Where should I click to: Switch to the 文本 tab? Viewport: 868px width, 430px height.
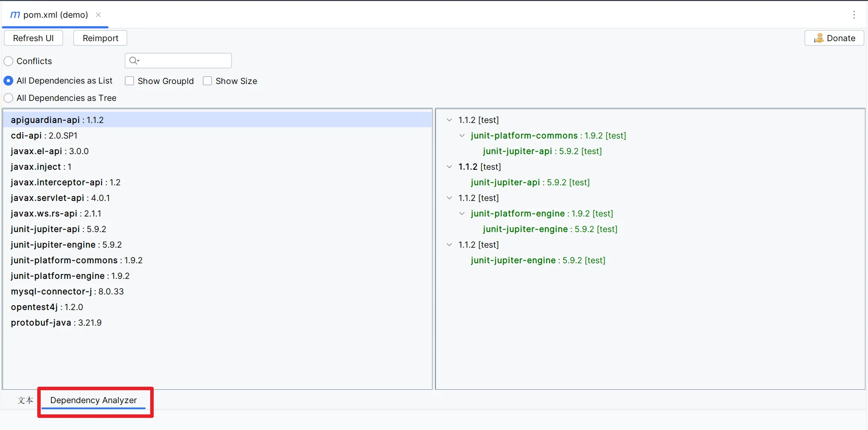[x=25, y=400]
